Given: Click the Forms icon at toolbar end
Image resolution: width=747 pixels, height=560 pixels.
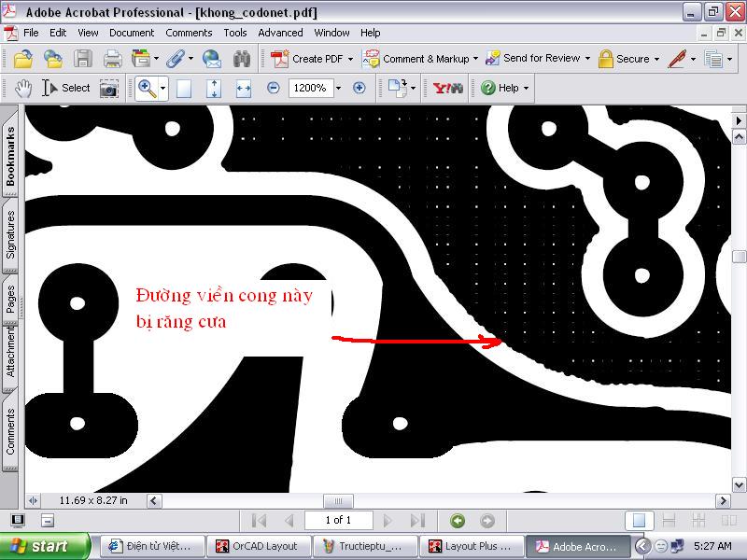Looking at the screenshot, I should (713, 59).
